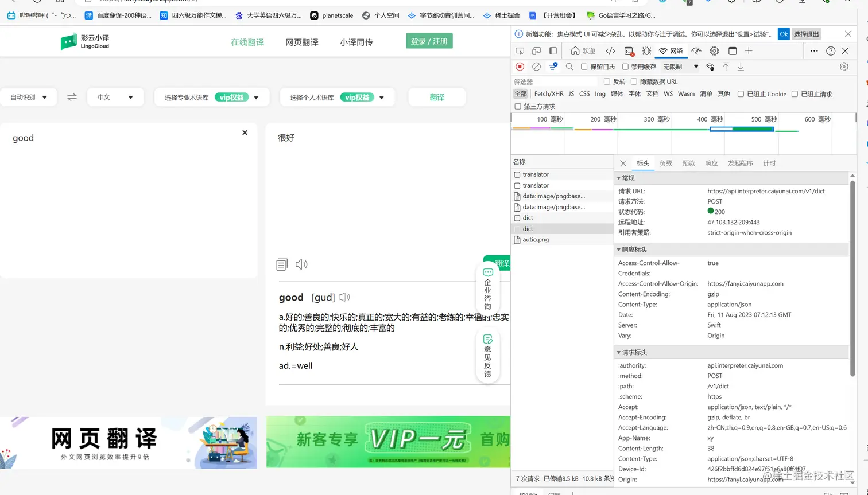Switch to the 预览 tab

point(688,163)
